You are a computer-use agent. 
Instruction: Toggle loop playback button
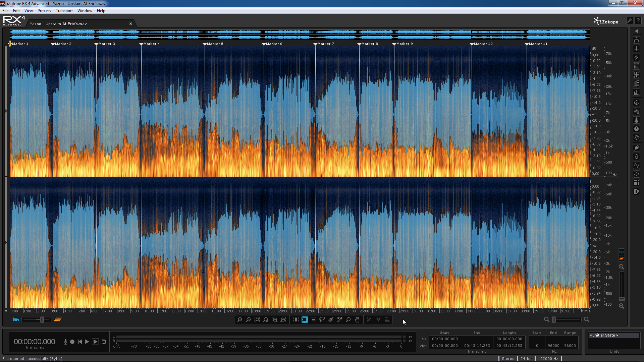tap(104, 342)
